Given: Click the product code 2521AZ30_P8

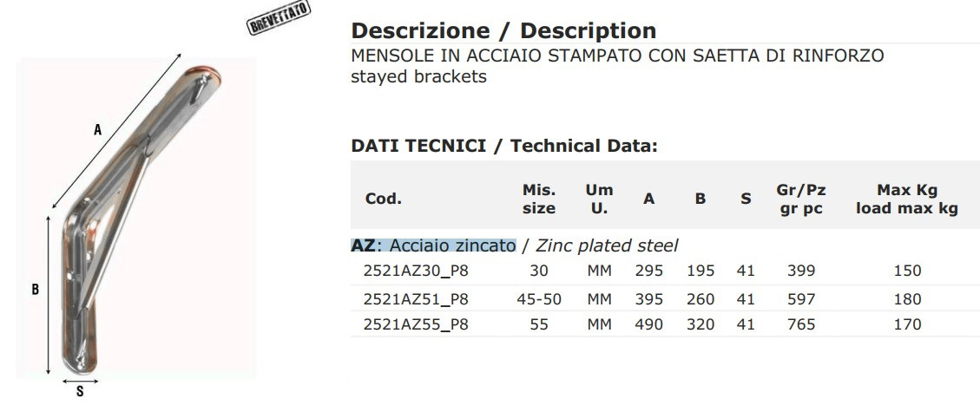Looking at the screenshot, I should (416, 271).
